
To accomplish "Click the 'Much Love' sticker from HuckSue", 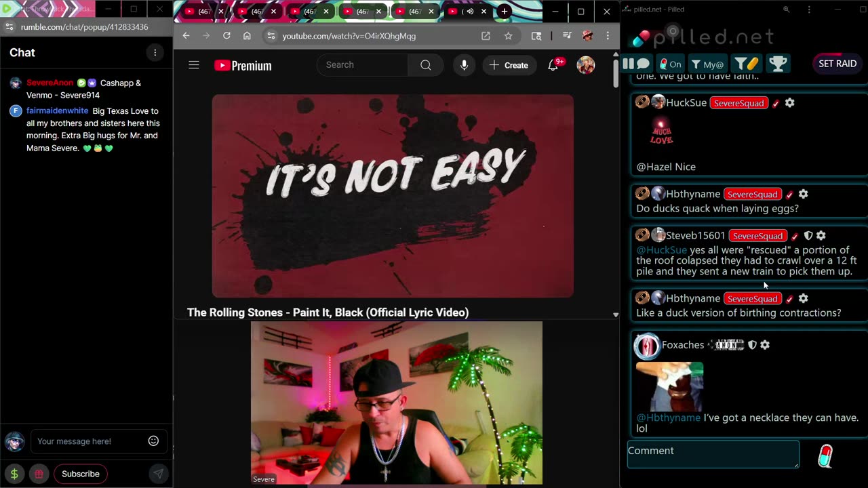I will (661, 131).
